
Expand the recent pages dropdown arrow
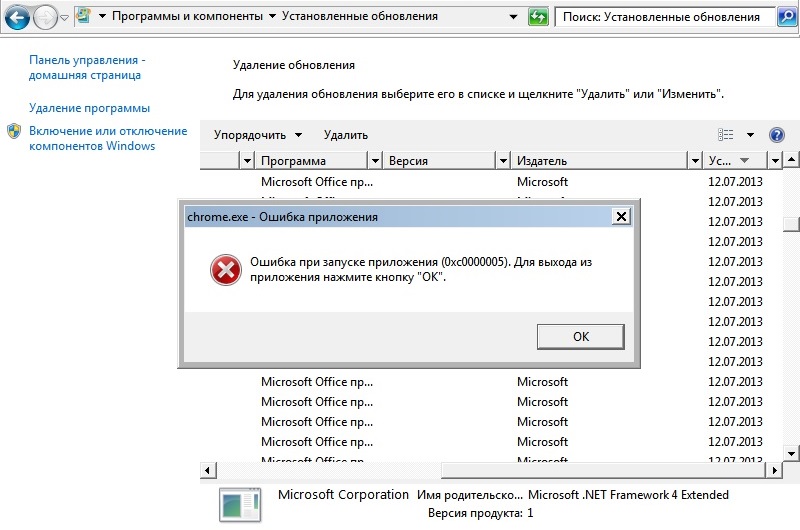coord(64,18)
